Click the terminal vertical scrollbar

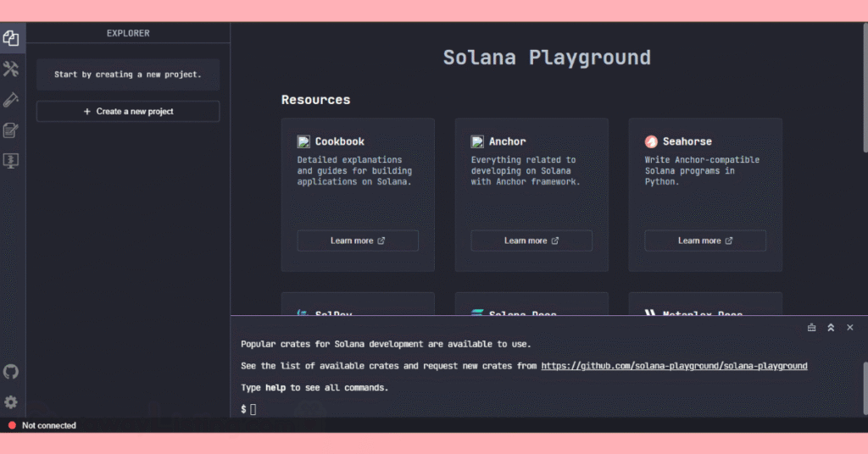[x=865, y=388]
